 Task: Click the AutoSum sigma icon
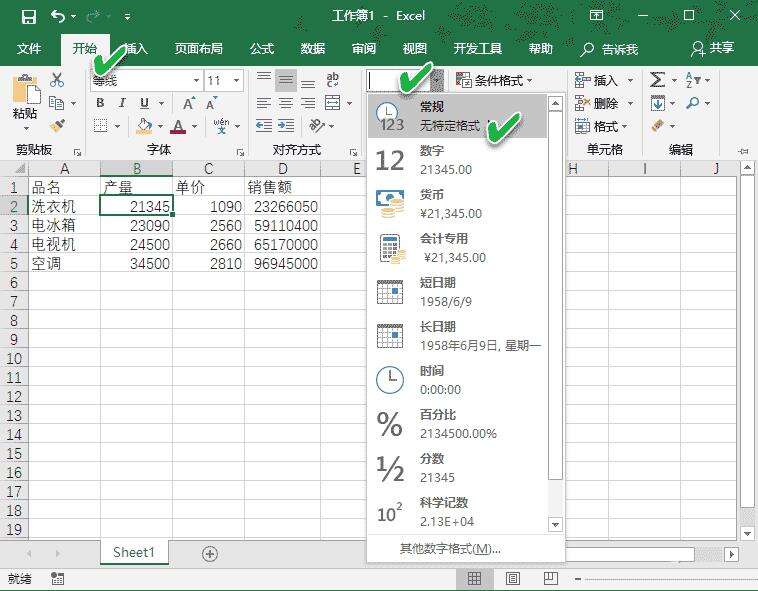pyautogui.click(x=657, y=80)
